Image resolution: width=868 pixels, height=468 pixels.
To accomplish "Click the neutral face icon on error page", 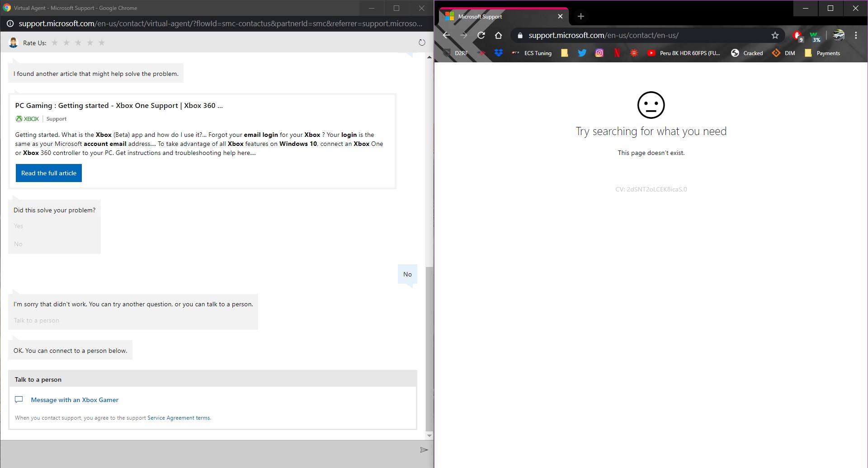I will pos(651,105).
